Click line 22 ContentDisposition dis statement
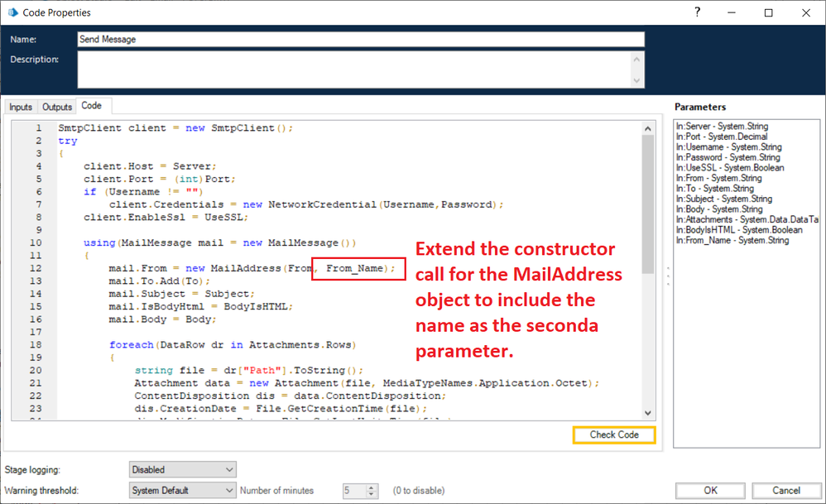 coord(291,396)
